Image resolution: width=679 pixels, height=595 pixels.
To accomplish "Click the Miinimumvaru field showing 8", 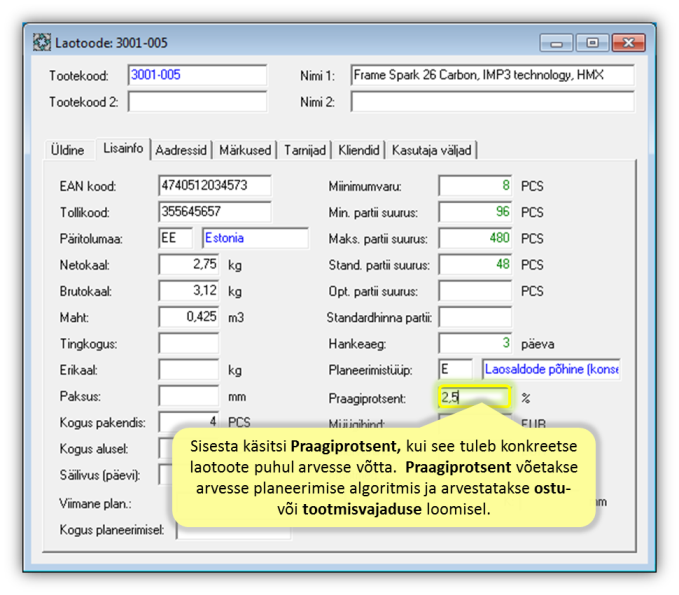I will [x=475, y=186].
